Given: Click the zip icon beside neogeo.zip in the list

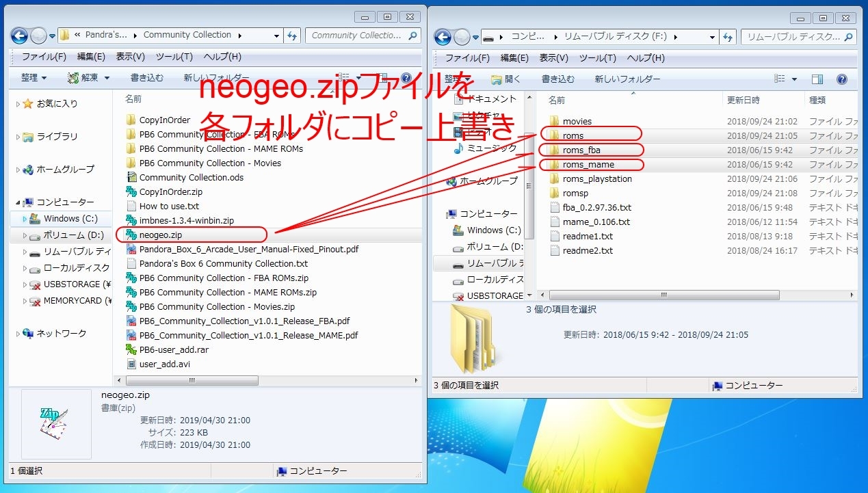Looking at the screenshot, I should coord(131,235).
